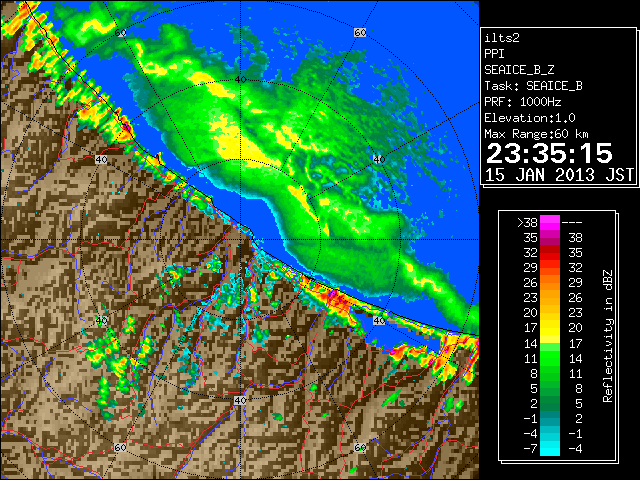Select the "PPI" scan type label
640x480 pixels.
click(494, 54)
